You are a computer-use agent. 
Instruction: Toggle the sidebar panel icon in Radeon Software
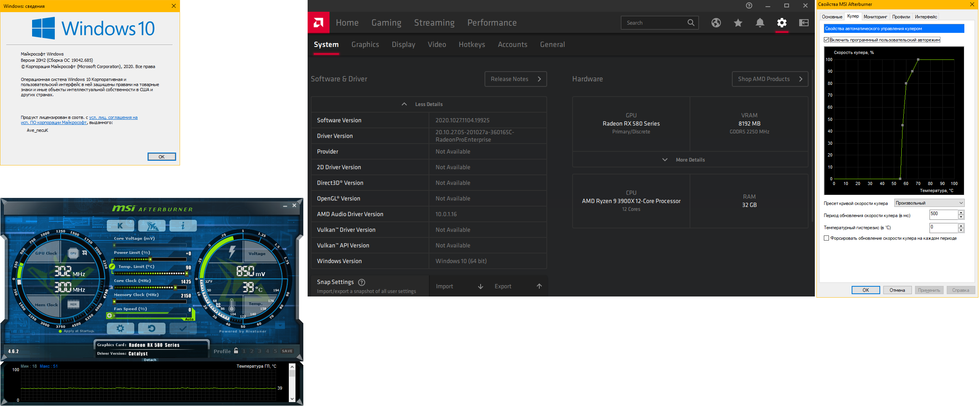click(804, 23)
